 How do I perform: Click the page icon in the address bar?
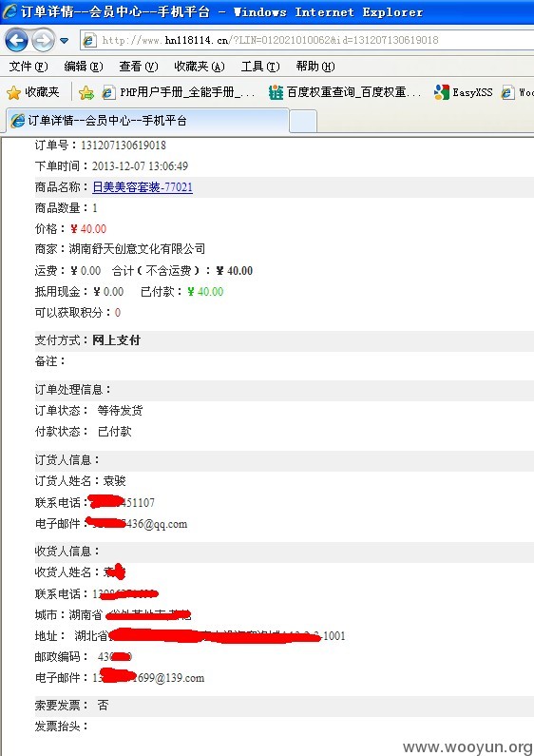89,41
